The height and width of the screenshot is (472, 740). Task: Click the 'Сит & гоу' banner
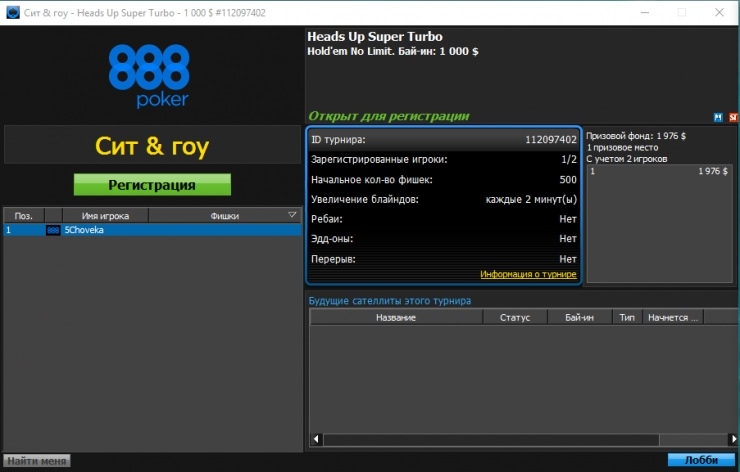tap(152, 145)
